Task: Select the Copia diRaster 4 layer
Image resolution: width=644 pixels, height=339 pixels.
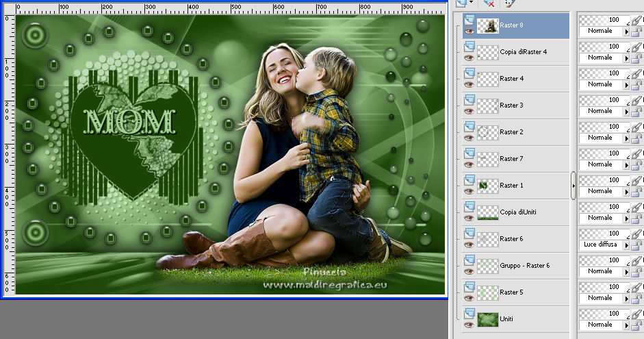Action: [x=523, y=52]
